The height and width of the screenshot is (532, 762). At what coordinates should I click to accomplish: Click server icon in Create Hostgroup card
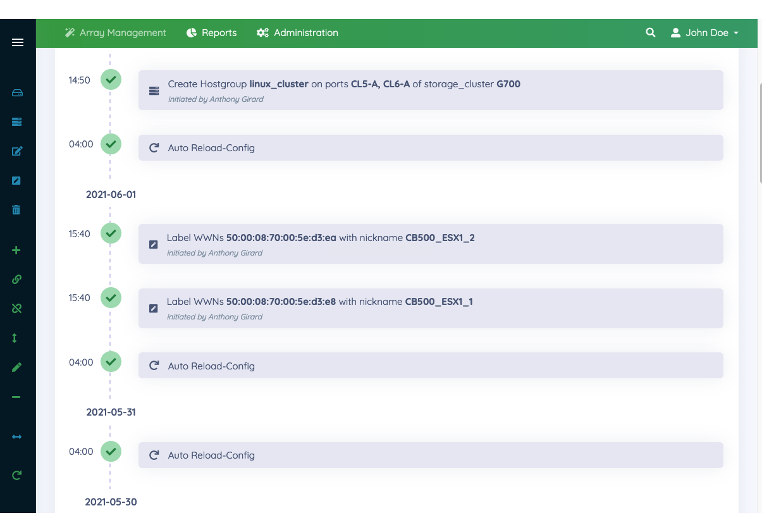click(154, 90)
